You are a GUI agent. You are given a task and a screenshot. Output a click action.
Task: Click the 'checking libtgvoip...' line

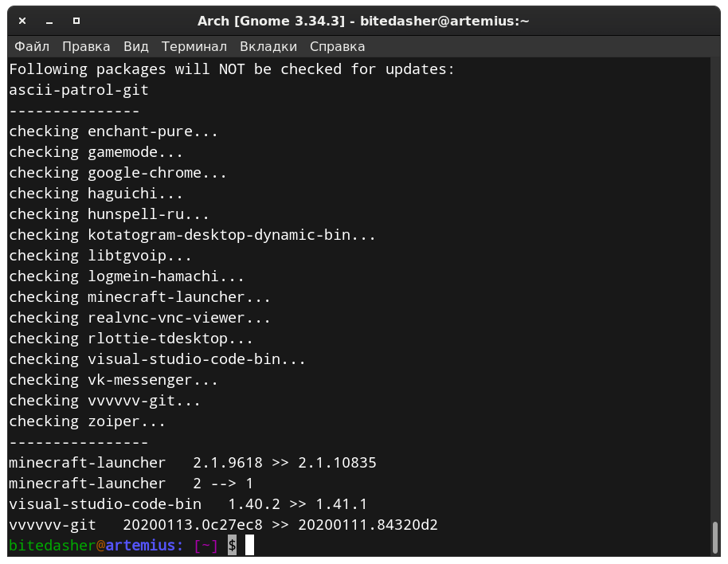[100, 256]
